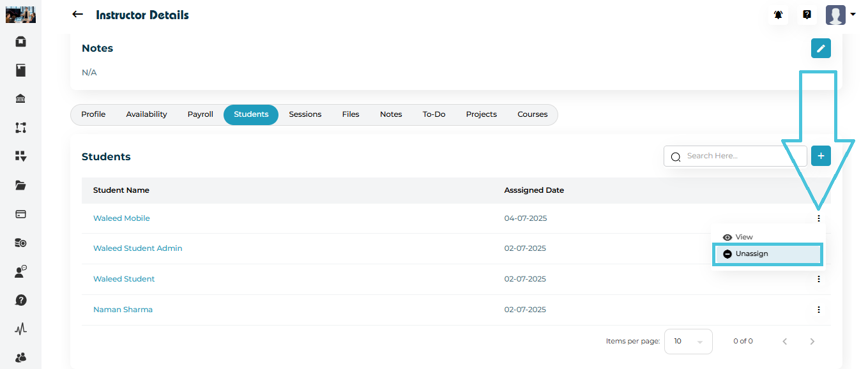Open the bank building icon in sidebar
Viewport: 868px width, 369px height.
(20, 99)
